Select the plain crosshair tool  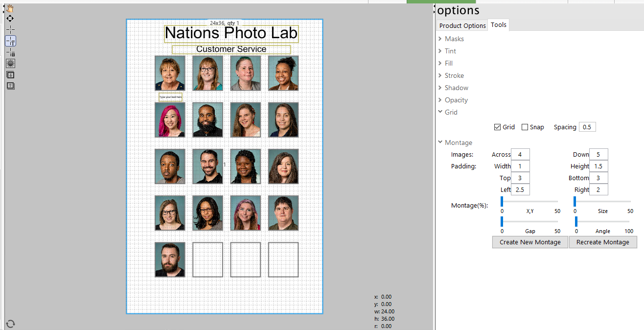(x=10, y=30)
